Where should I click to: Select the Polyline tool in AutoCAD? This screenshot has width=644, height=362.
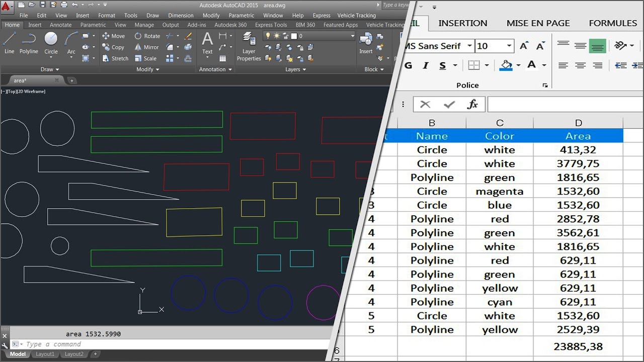[x=29, y=43]
